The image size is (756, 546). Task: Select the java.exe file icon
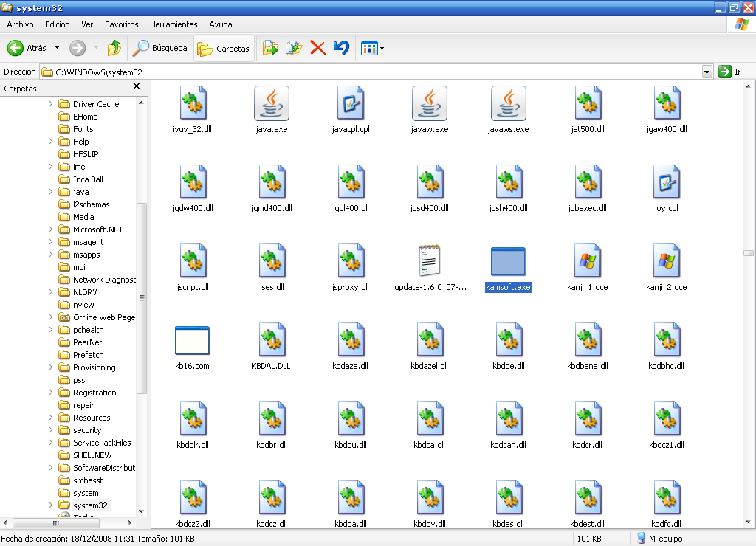click(271, 103)
